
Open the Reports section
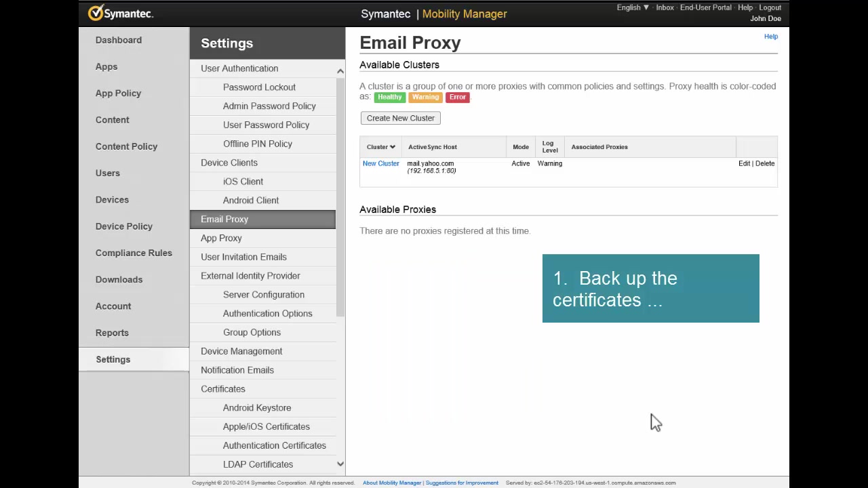coord(112,333)
